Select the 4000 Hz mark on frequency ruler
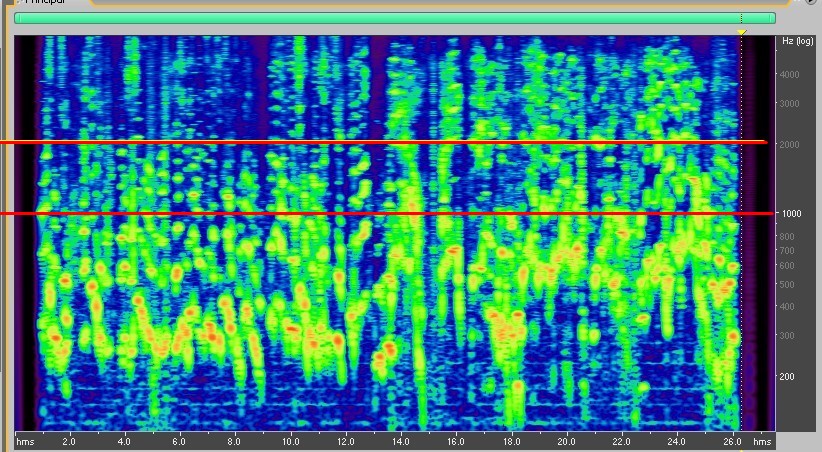The width and height of the screenshot is (822, 452). point(790,75)
